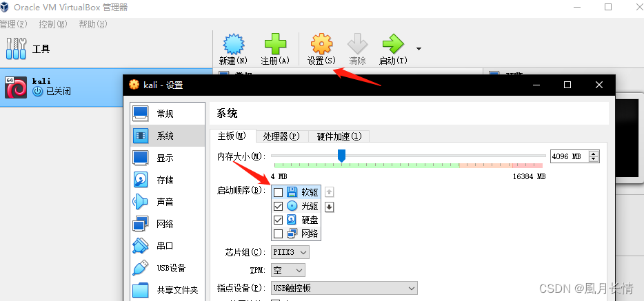Start the VM with 启动(T) arrow icon

point(392,44)
